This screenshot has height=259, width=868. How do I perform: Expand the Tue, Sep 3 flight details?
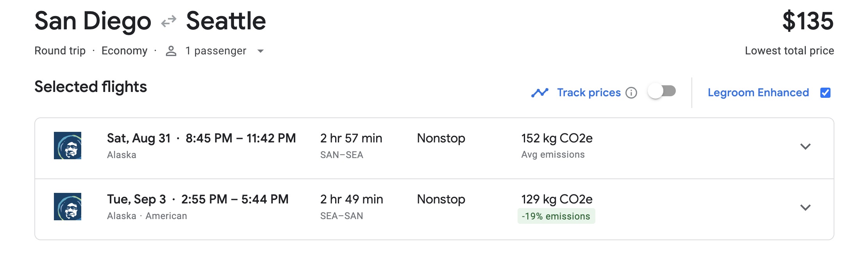pyautogui.click(x=805, y=207)
